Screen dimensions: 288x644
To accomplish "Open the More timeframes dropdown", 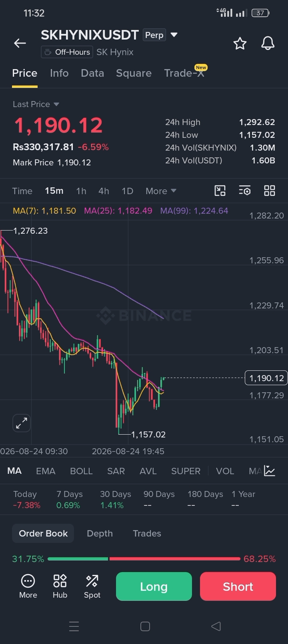I will [x=161, y=191].
